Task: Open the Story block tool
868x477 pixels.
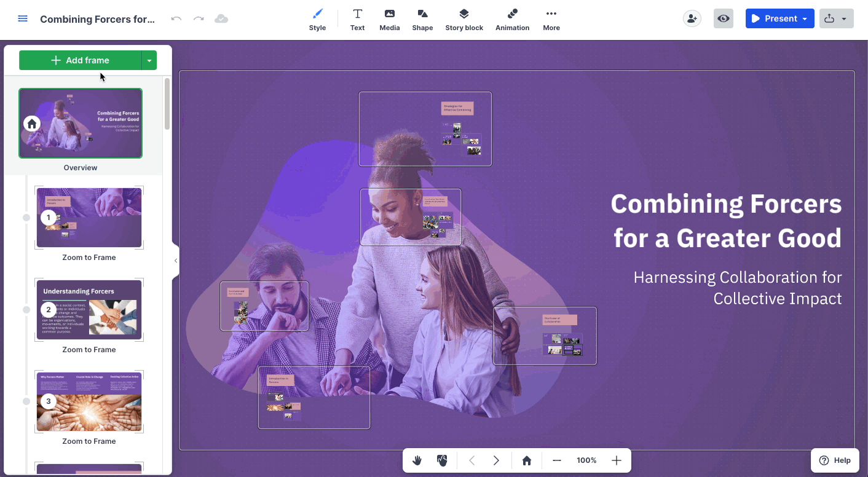Action: pos(464,20)
